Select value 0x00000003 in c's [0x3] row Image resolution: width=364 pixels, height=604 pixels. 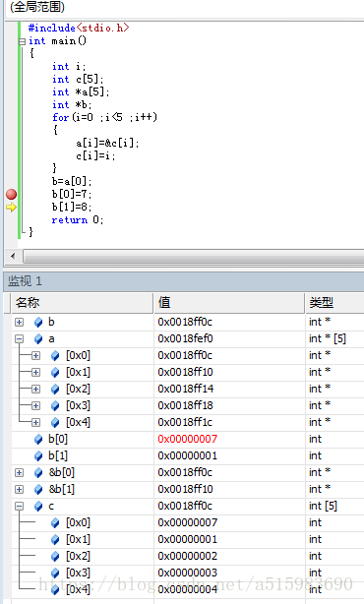point(188,573)
